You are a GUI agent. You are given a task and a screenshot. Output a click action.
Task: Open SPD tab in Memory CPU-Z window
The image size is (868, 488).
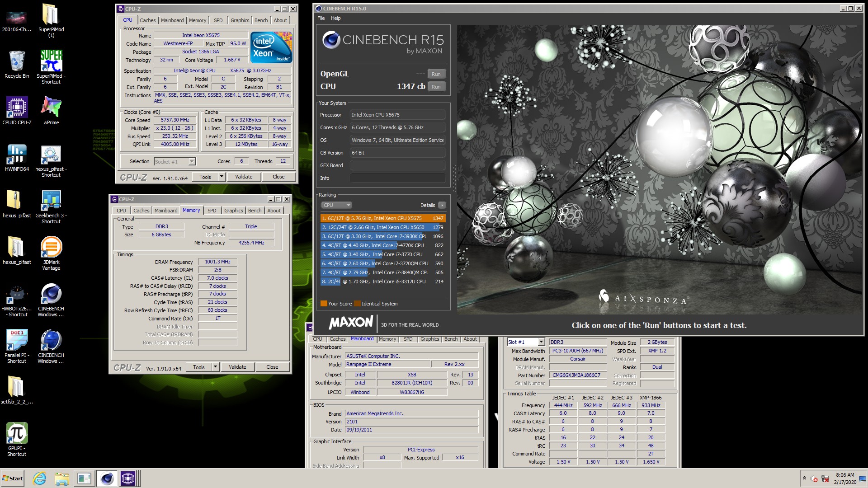tap(212, 211)
